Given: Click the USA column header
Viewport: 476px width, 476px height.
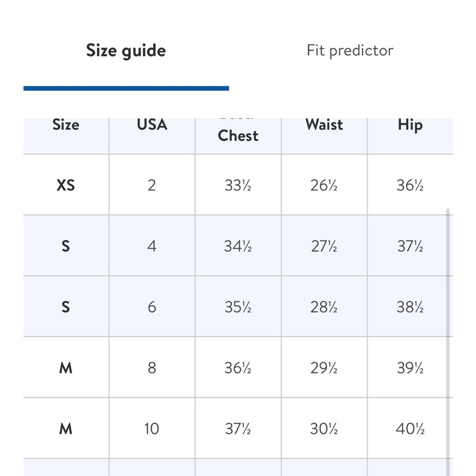Looking at the screenshot, I should coord(152,125).
